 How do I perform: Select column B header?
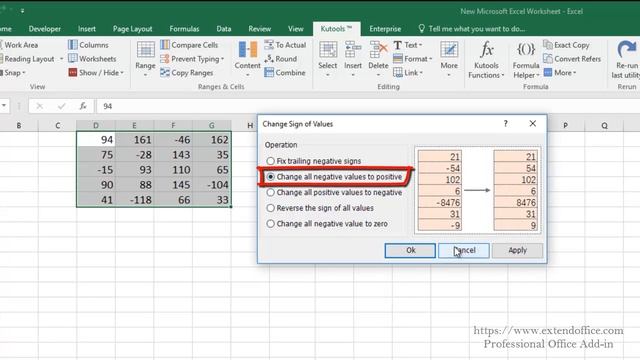[x=19, y=125]
